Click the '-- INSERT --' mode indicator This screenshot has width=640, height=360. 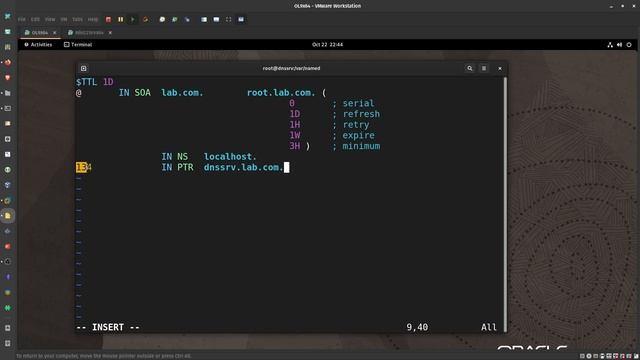108,327
